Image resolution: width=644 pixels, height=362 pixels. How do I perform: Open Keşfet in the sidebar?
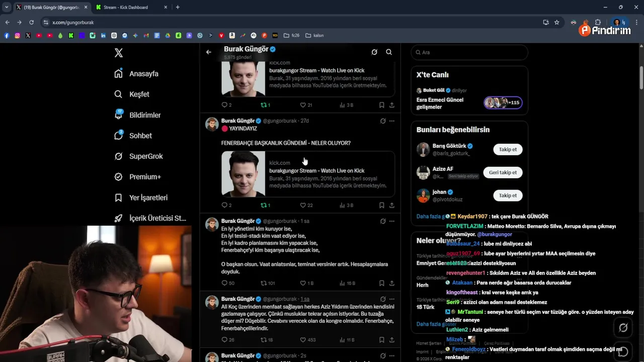click(132, 94)
